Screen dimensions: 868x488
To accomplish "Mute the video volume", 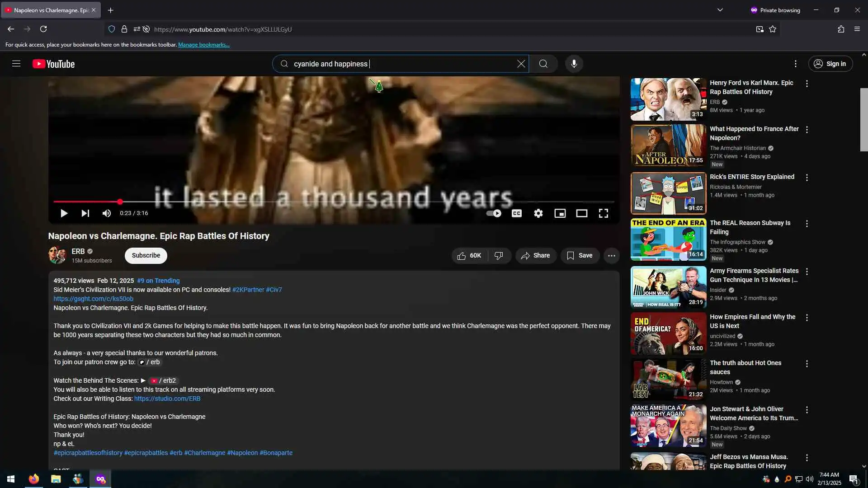I will 106,213.
